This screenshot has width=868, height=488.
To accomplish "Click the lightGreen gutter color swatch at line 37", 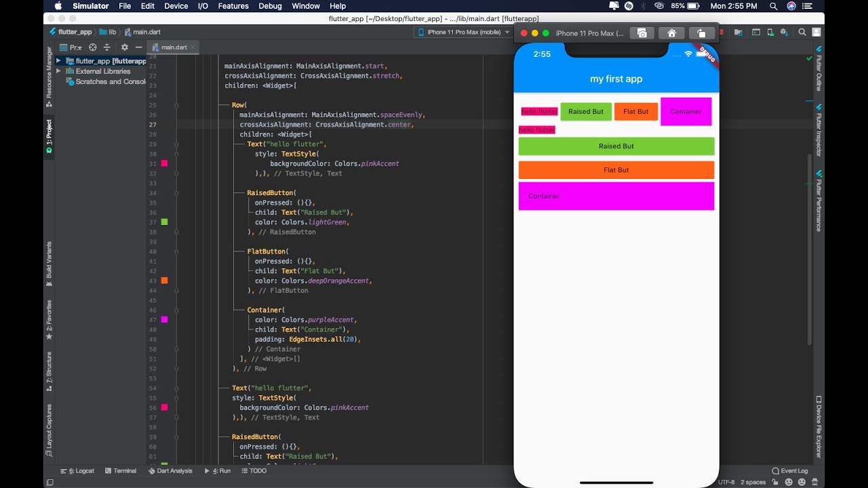I will point(164,222).
